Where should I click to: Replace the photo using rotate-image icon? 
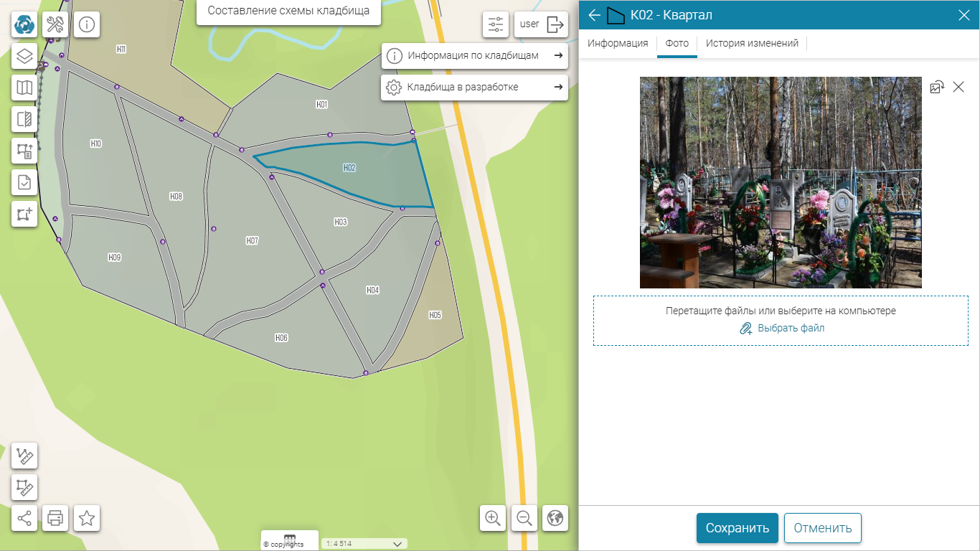[937, 87]
